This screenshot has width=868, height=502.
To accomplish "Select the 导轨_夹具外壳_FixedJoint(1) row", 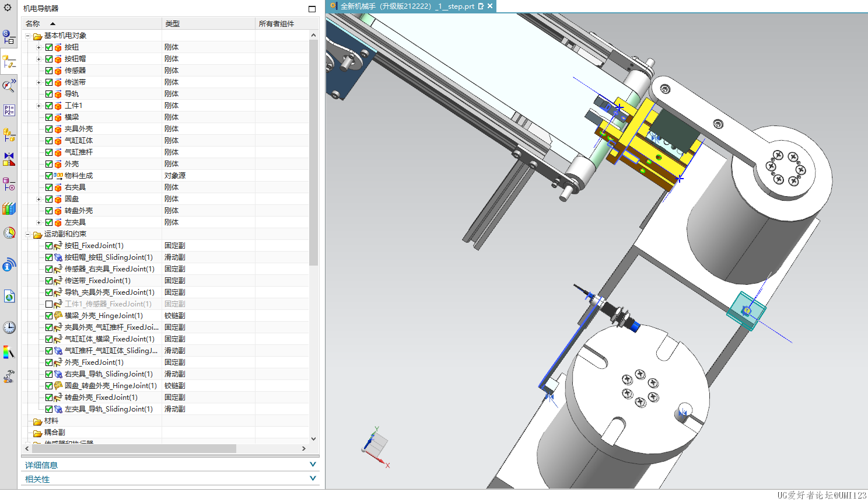I will click(x=165, y=292).
